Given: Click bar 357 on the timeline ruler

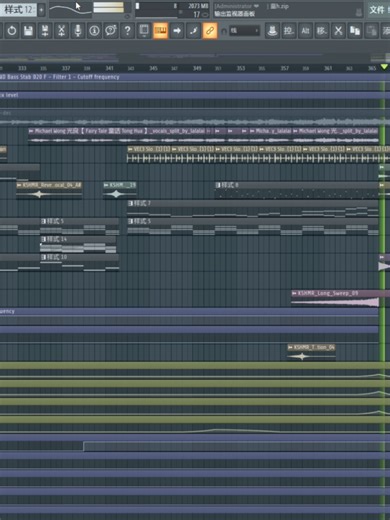Looking at the screenshot, I should pos(284,68).
